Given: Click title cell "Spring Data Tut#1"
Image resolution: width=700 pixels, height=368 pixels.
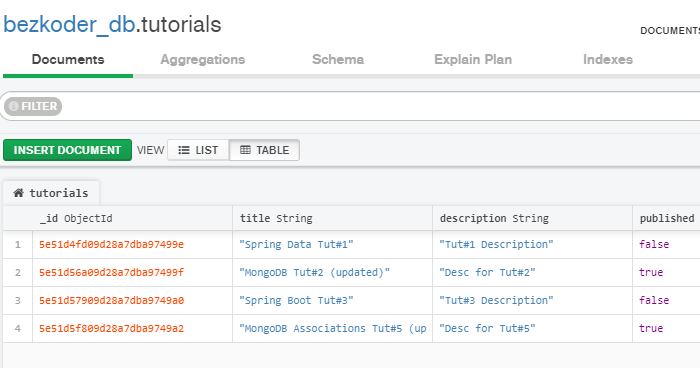Looking at the screenshot, I should coord(333,245).
